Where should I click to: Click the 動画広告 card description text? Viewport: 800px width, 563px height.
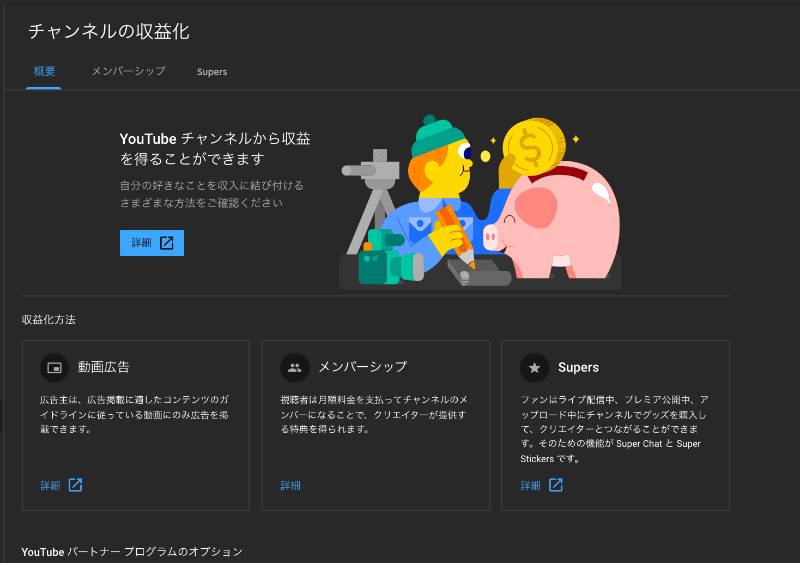pyautogui.click(x=135, y=414)
